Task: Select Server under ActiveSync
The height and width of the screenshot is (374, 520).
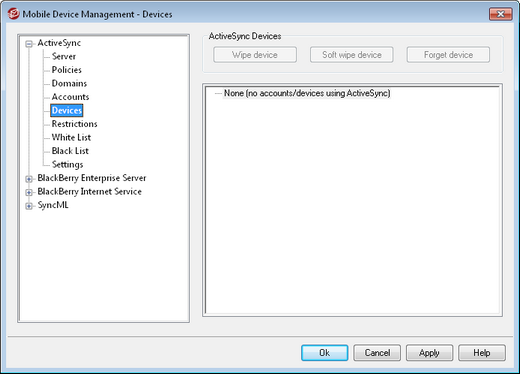Action: coord(64,56)
